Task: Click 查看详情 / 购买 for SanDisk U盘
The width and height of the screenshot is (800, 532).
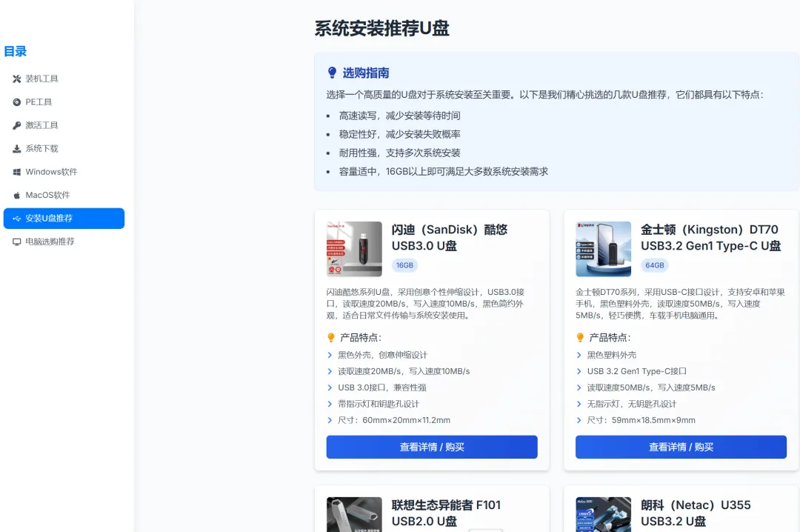Action: point(432,447)
